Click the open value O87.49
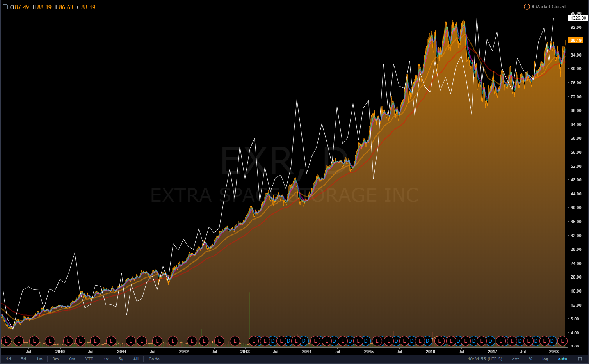Image resolution: width=589 pixels, height=364 pixels. coord(20,7)
